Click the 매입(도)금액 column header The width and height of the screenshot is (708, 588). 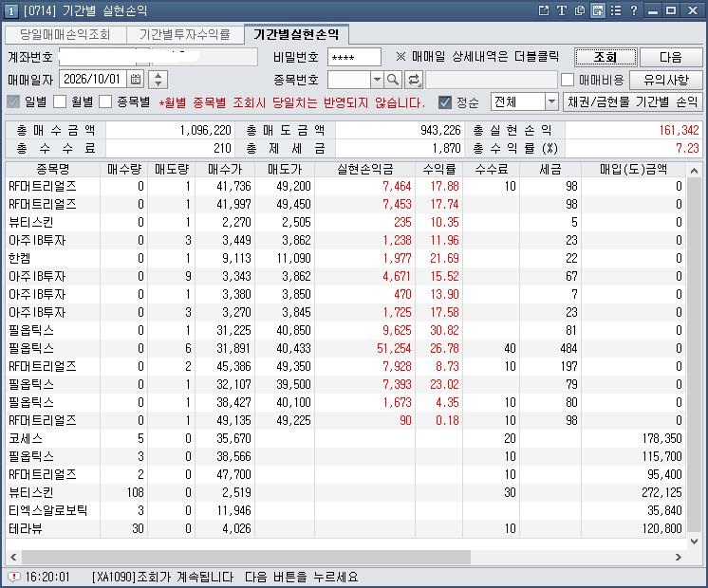(x=633, y=169)
